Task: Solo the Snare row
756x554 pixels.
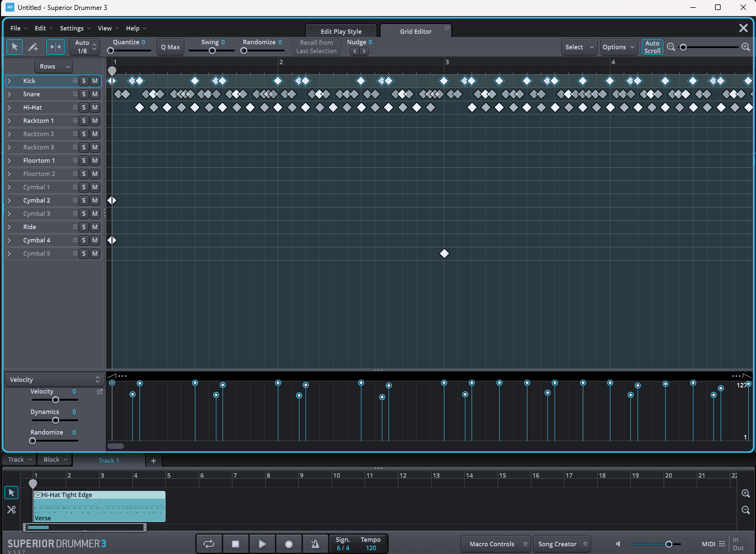Action: (84, 94)
